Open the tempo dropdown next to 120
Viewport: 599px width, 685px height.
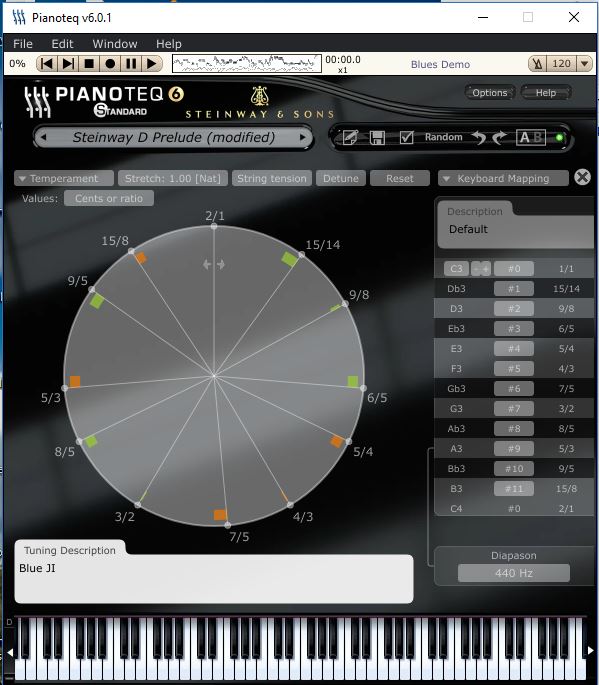(x=585, y=64)
